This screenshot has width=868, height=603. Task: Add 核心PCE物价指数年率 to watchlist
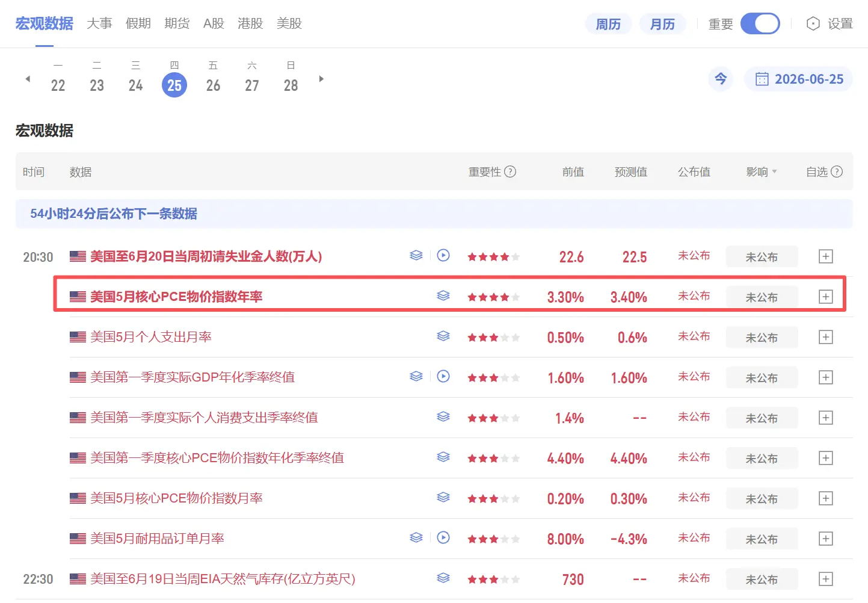coord(826,297)
